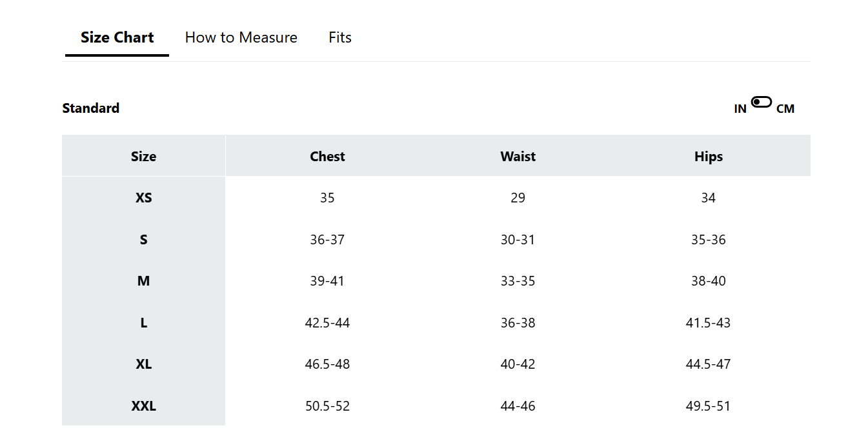
Task: Click the Waist column header
Action: pyautogui.click(x=518, y=156)
